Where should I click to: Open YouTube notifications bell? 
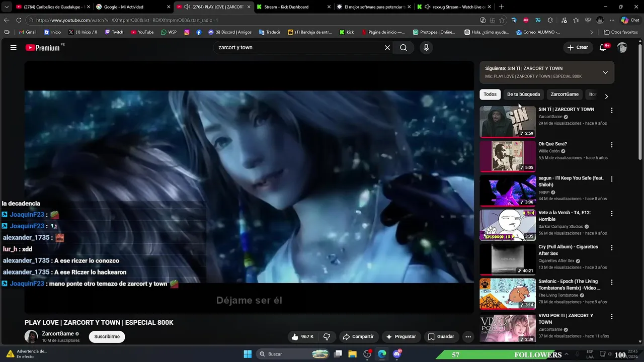[x=603, y=48]
